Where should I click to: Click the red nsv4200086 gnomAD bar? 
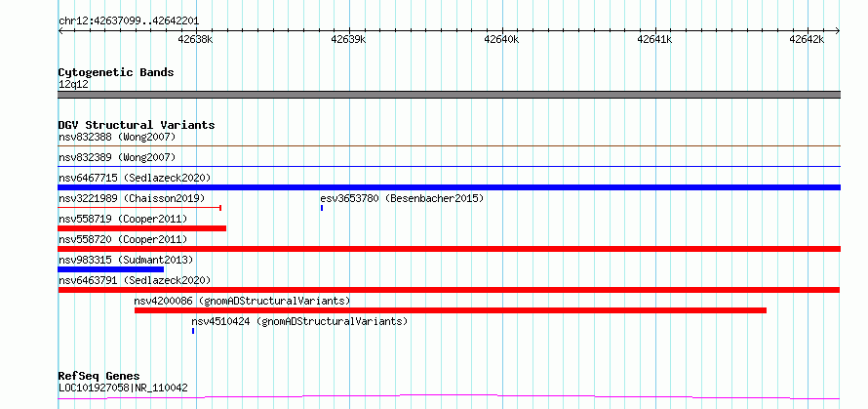click(450, 310)
